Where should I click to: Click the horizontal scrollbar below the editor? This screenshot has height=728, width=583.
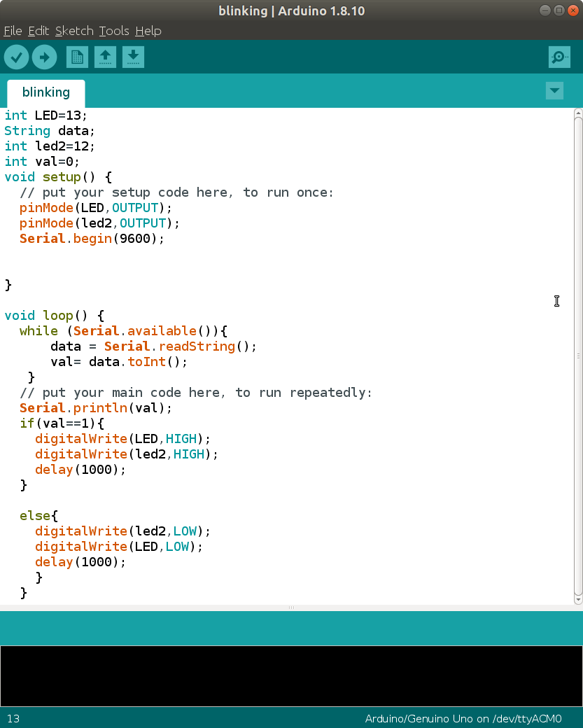(x=290, y=608)
